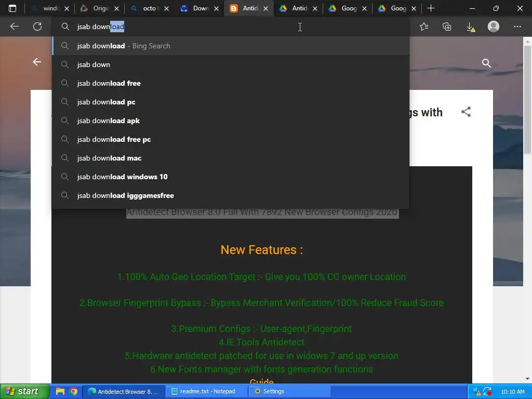Open a new tab with plus button

coord(431,8)
